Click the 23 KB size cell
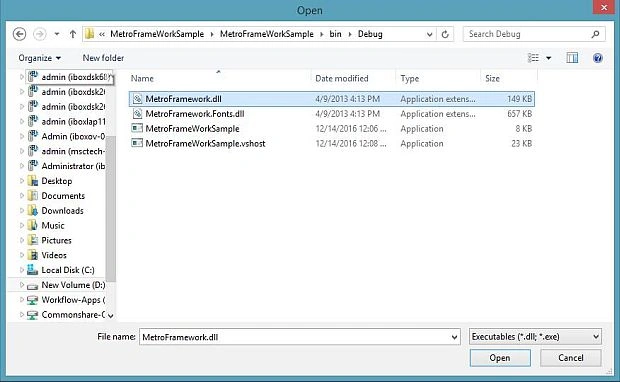The width and height of the screenshot is (620, 382). (x=522, y=144)
